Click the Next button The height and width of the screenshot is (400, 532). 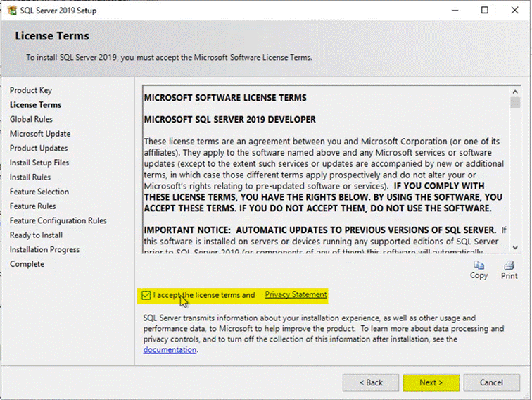[x=431, y=382]
